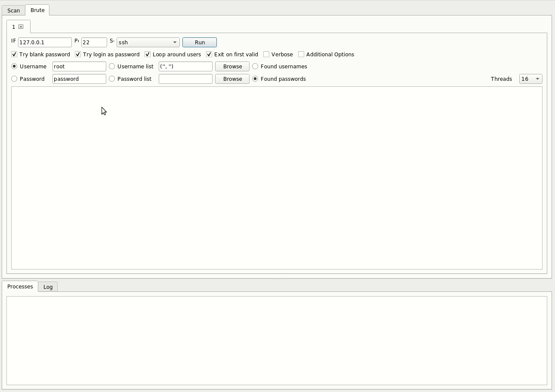Toggle Loop around users checkbox
The image size is (555, 392).
148,54
